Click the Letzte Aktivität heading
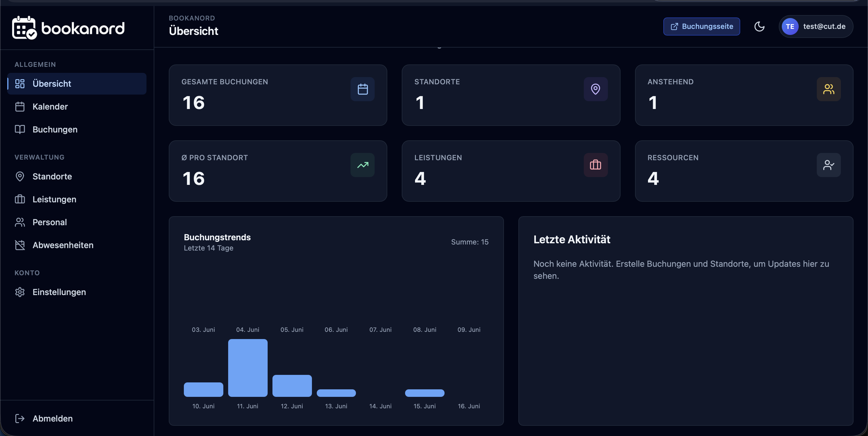868x436 pixels. 571,240
